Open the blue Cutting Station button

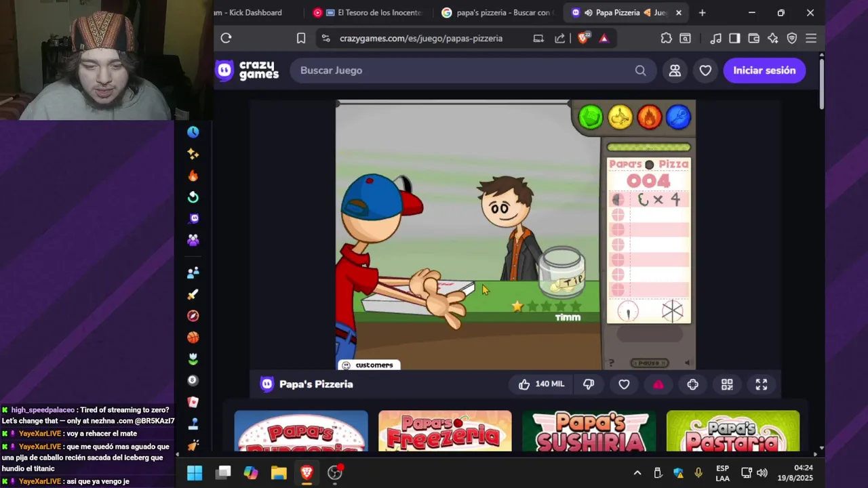point(678,117)
